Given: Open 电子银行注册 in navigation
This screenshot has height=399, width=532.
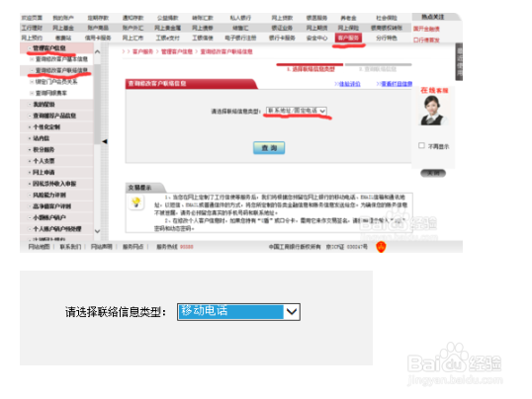Looking at the screenshot, I should pyautogui.click(x=240, y=38).
